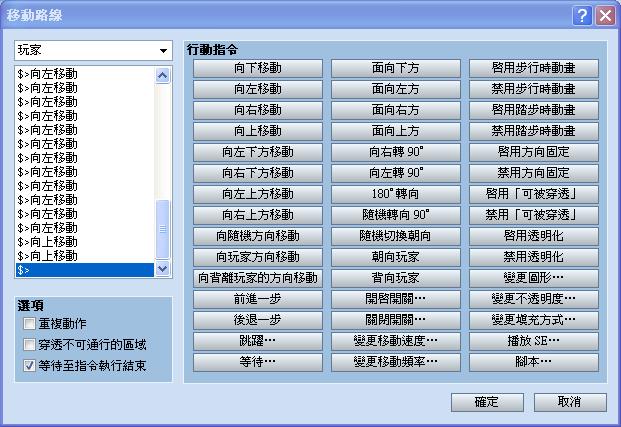The height and width of the screenshot is (427, 621).
Task: Click 隨機切換朝向 button
Action: click(396, 236)
